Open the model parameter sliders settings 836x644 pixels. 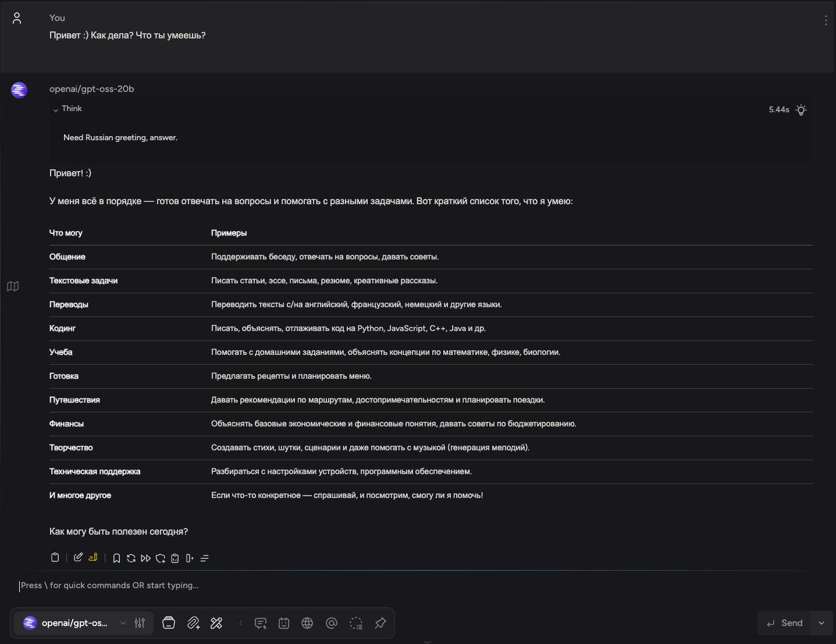pos(140,623)
